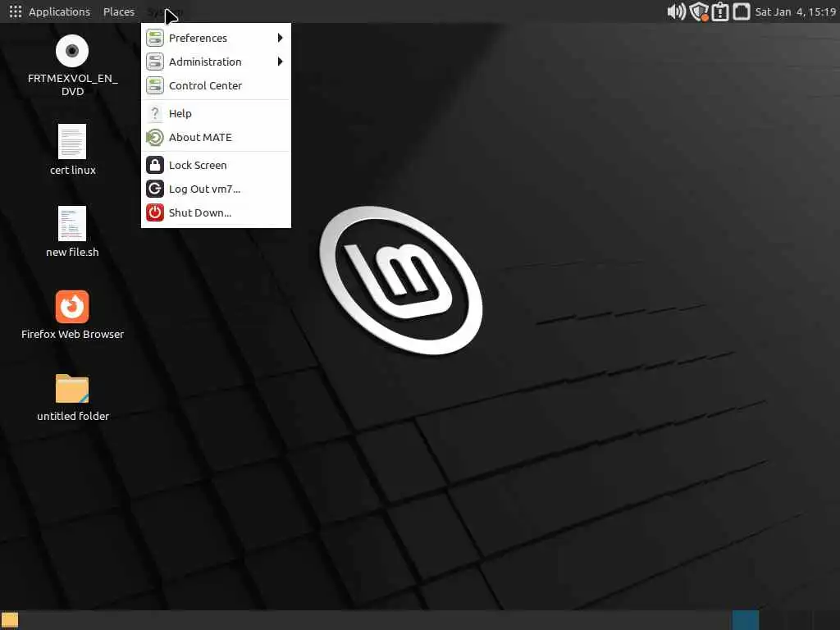
Task: Open the wired network tray icon
Action: point(742,11)
